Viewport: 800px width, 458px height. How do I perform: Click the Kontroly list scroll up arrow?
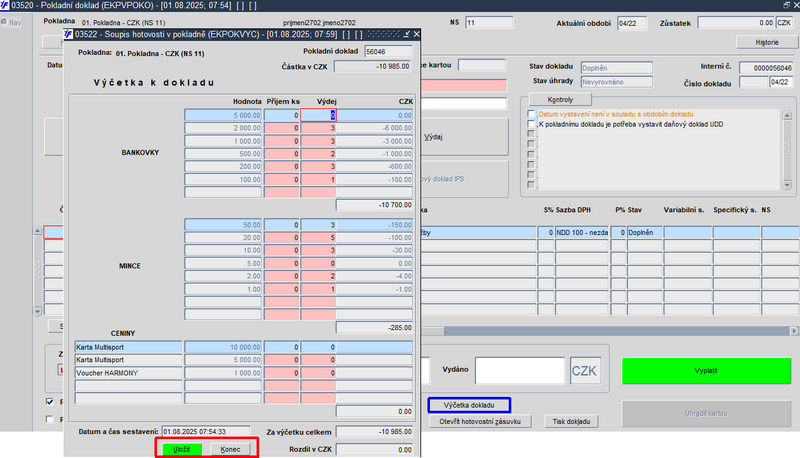(x=787, y=116)
